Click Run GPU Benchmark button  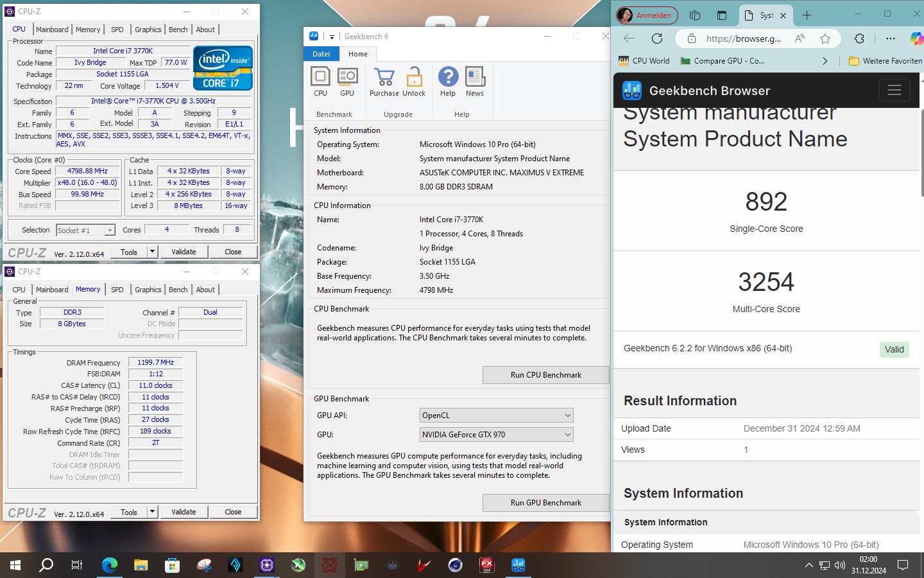coord(546,503)
